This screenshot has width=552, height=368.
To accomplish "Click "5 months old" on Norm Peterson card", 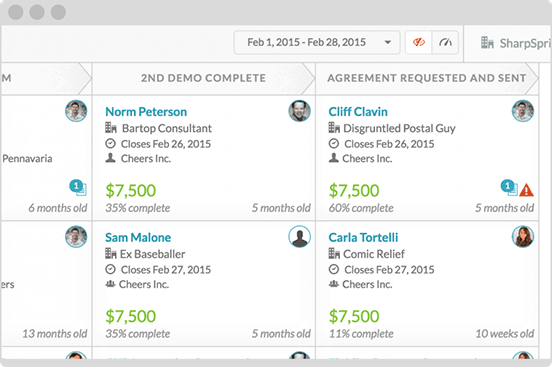I will click(281, 208).
